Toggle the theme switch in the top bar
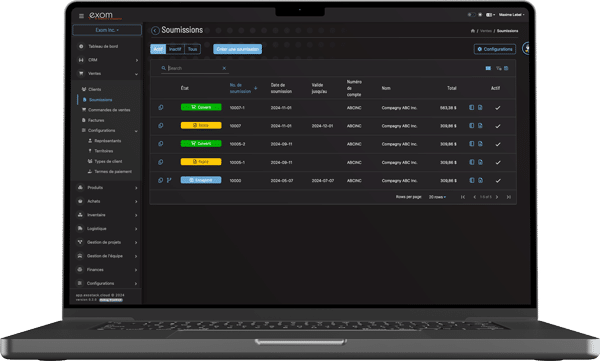This screenshot has width=600, height=361. pos(471,15)
